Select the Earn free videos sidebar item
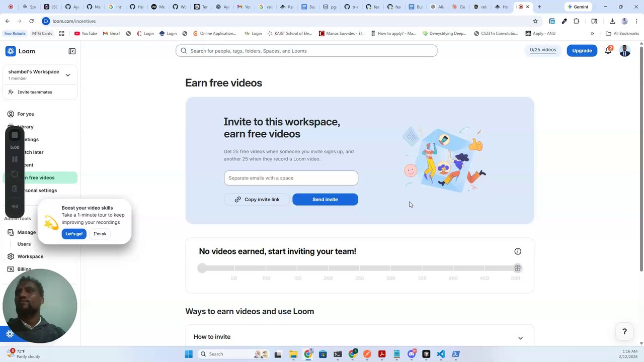 [40, 177]
